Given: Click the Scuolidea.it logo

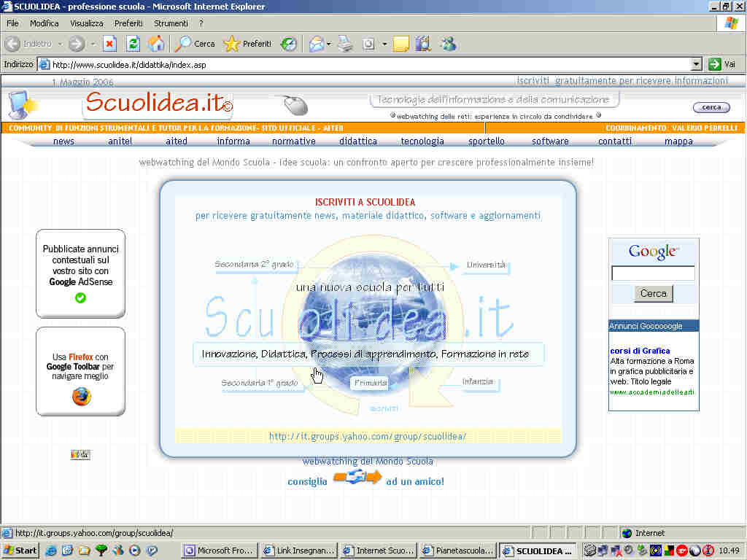Looking at the screenshot, I should [x=159, y=103].
